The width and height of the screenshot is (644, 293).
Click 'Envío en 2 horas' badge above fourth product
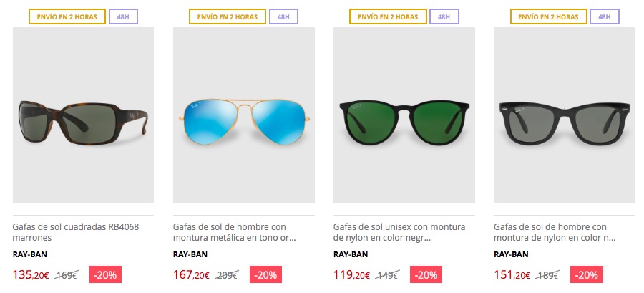click(548, 17)
